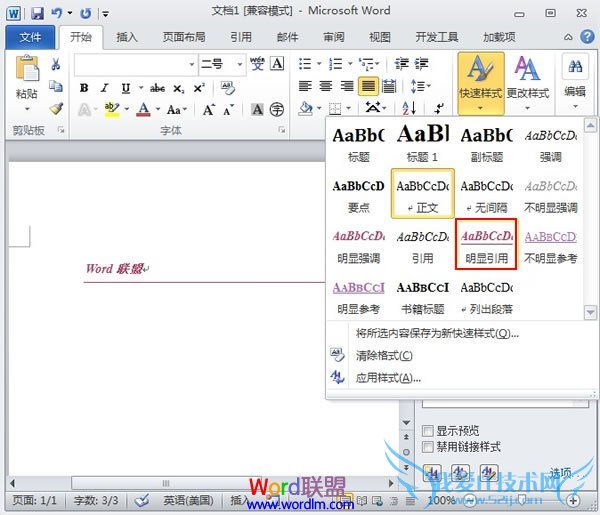Click the Change Styles button
Screen dimensions: 600x515
point(528,83)
